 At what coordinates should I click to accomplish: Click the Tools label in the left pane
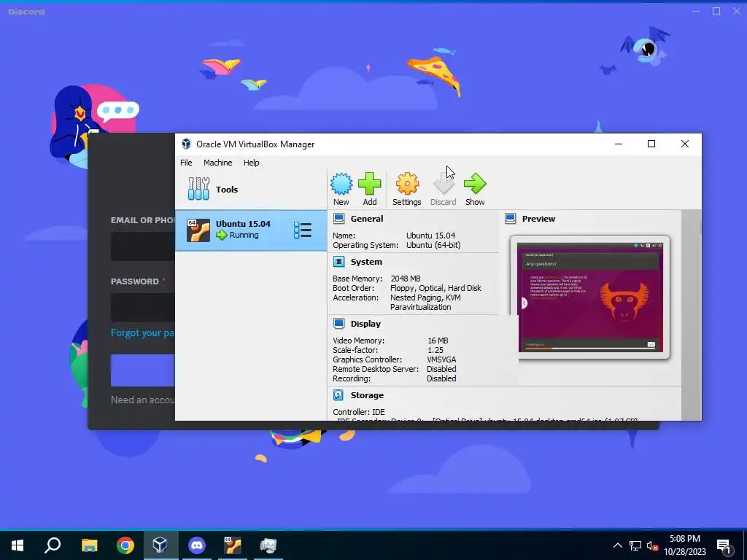227,189
